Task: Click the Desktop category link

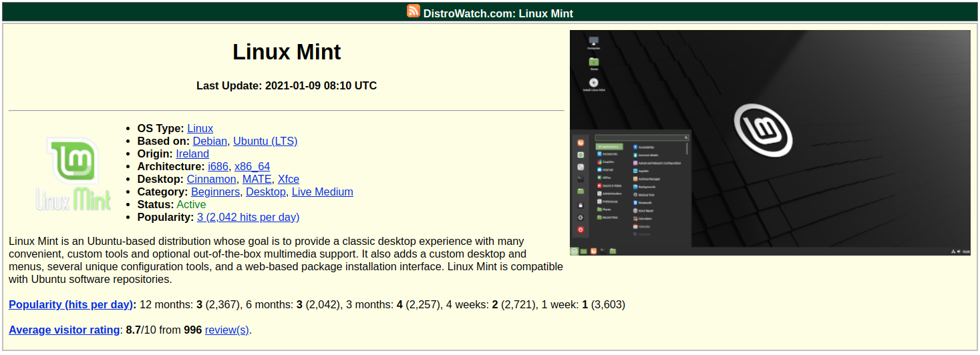Action: tap(266, 192)
